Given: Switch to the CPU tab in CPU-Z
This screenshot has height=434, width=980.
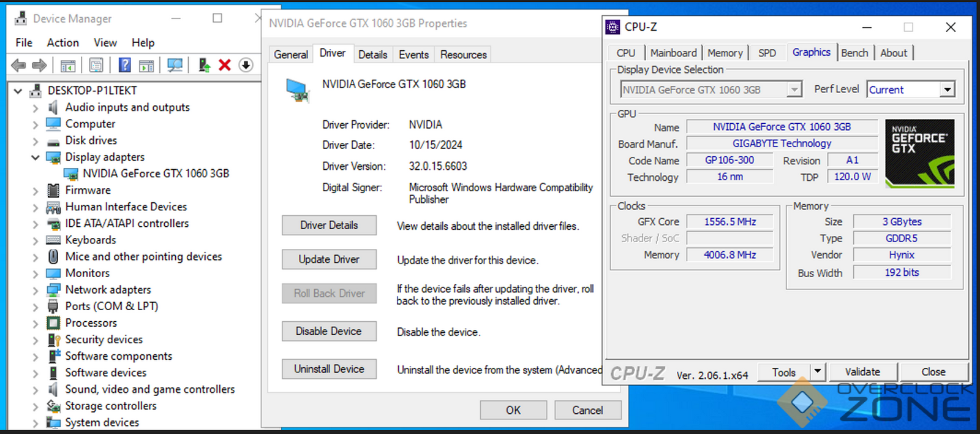Looking at the screenshot, I should pos(626,53).
